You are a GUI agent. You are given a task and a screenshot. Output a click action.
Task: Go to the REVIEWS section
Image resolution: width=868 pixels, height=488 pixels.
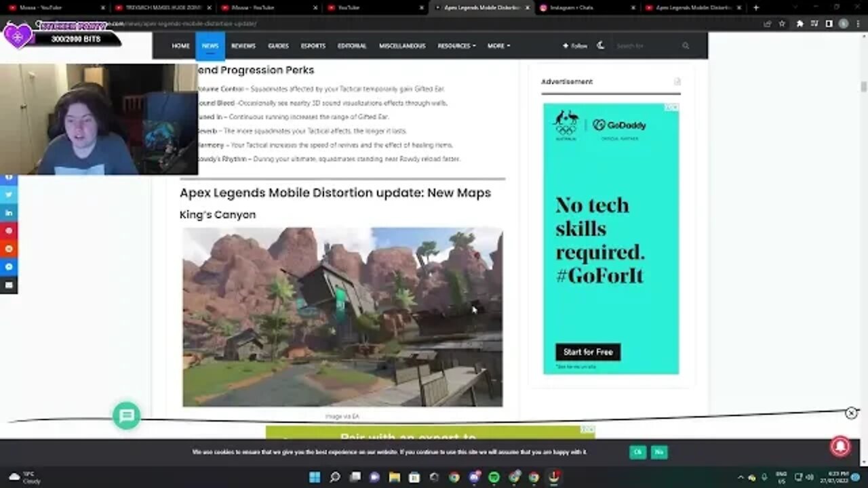pyautogui.click(x=243, y=46)
